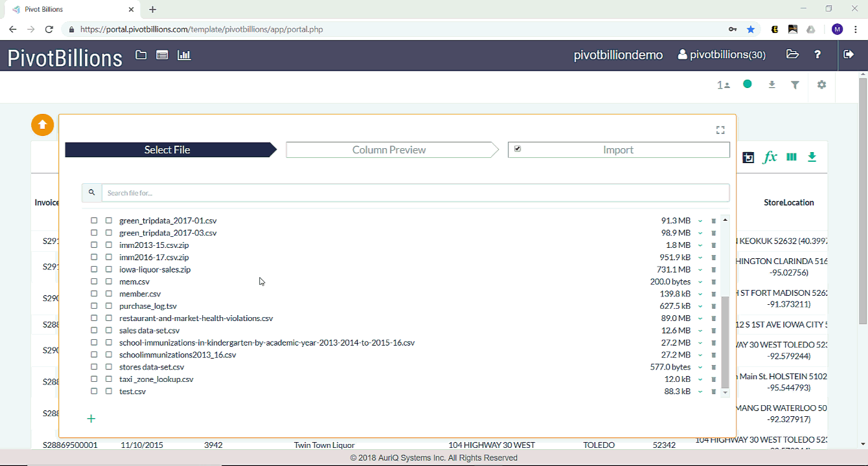The image size is (868, 466).
Task: Click the page vertical scrollbar
Action: 862,201
